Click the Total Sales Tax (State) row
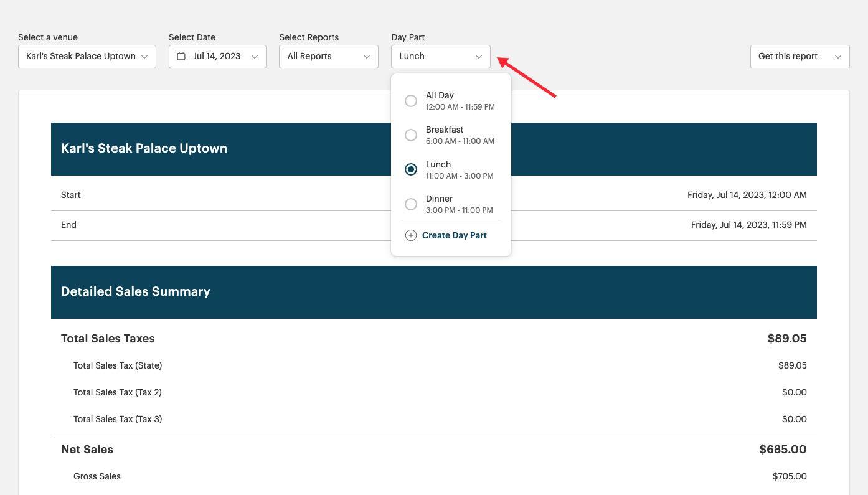 click(x=118, y=365)
